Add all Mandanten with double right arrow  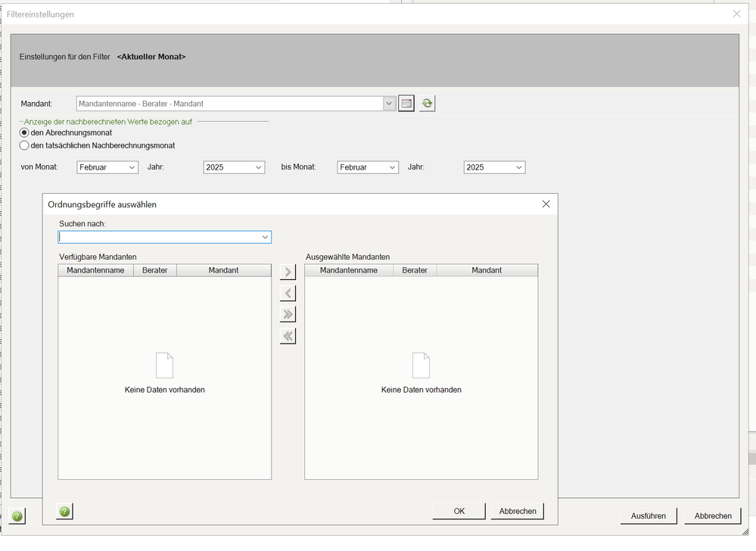click(x=288, y=314)
